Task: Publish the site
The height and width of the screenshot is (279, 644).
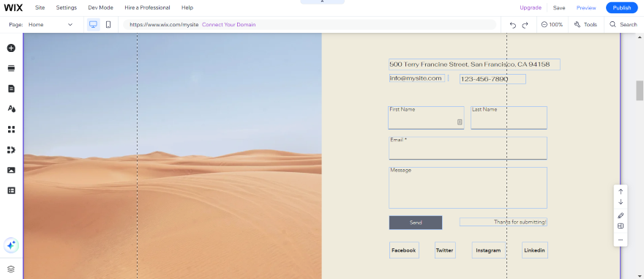Action: (622, 8)
